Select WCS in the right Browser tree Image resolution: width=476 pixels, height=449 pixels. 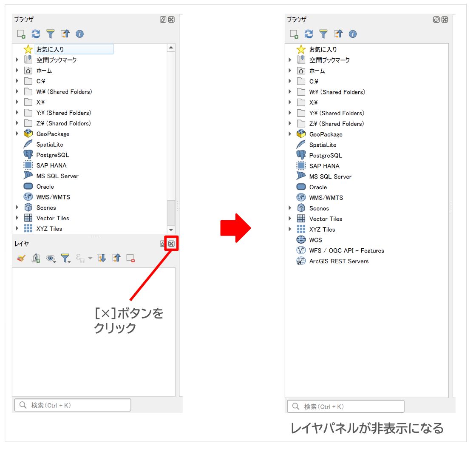coord(315,240)
